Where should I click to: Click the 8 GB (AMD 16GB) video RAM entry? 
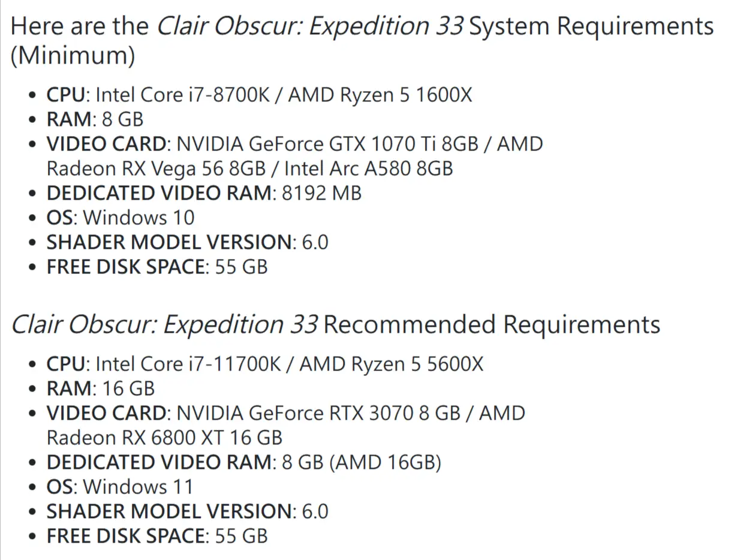[243, 462]
